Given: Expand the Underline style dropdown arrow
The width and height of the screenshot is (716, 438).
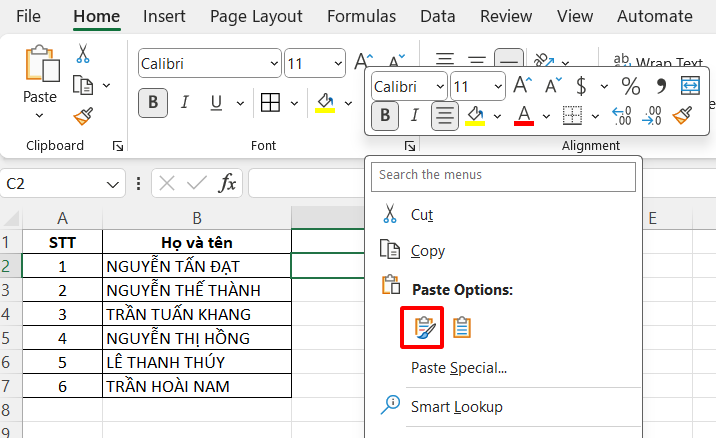Looking at the screenshot, I should pyautogui.click(x=240, y=103).
